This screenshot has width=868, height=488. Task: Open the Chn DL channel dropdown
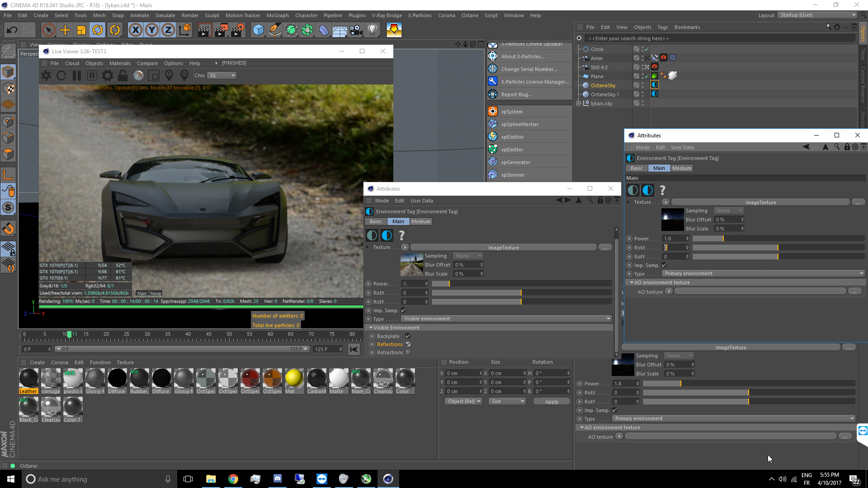pos(222,75)
